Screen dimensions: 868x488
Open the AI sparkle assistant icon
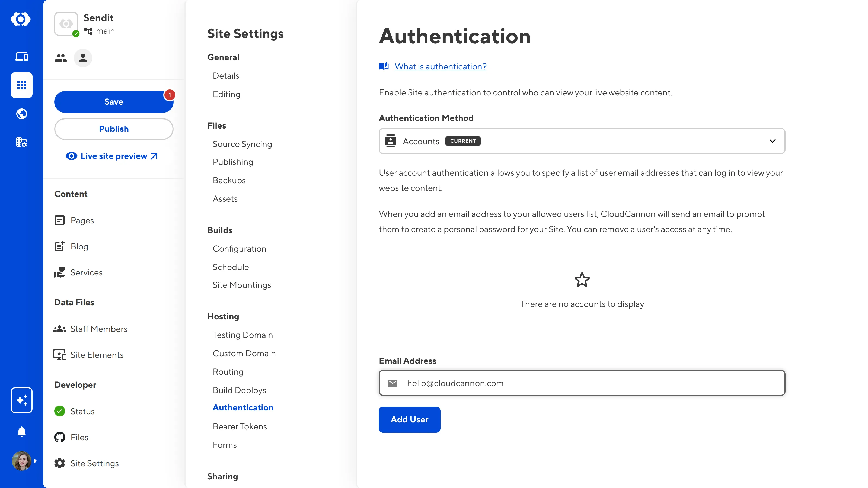22,400
